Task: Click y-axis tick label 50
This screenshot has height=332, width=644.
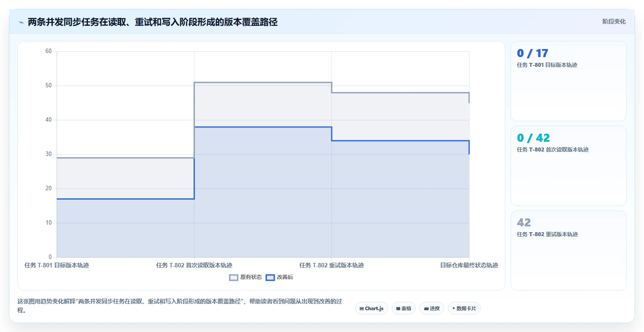Action: point(49,86)
